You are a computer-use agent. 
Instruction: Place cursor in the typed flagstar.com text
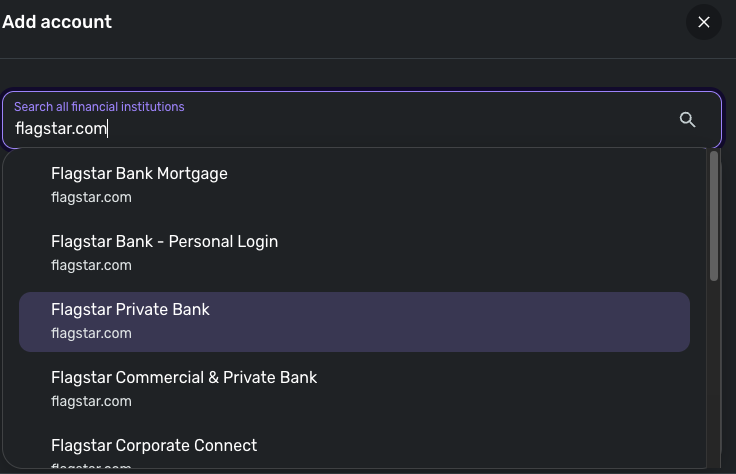point(60,129)
